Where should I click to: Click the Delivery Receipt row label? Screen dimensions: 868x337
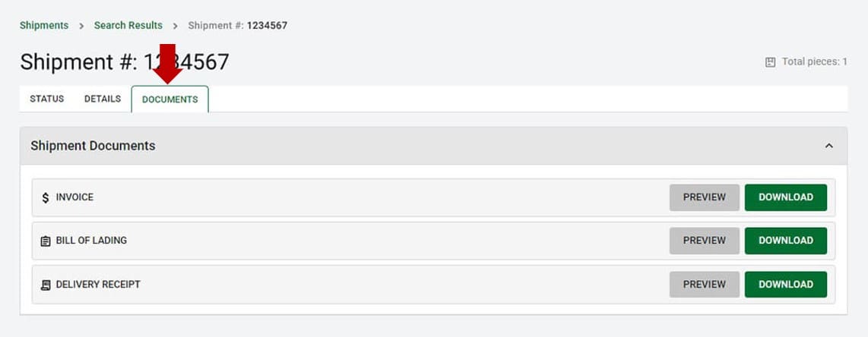(x=98, y=285)
